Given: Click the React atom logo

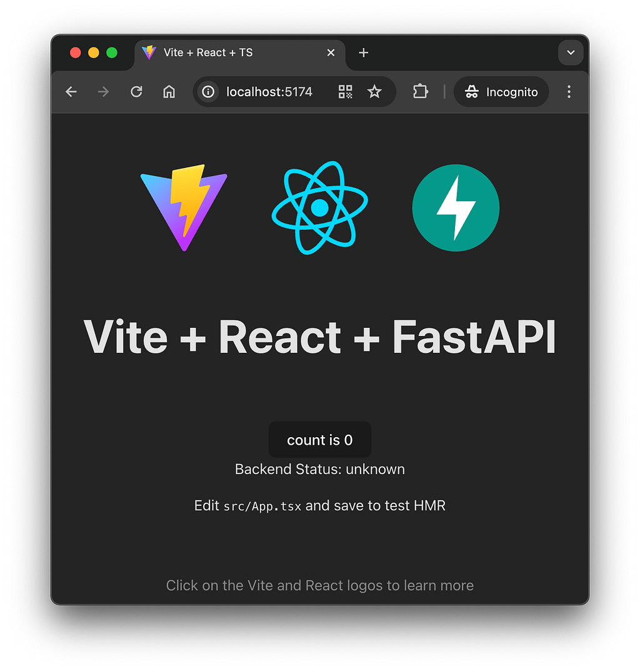Looking at the screenshot, I should click(x=319, y=208).
